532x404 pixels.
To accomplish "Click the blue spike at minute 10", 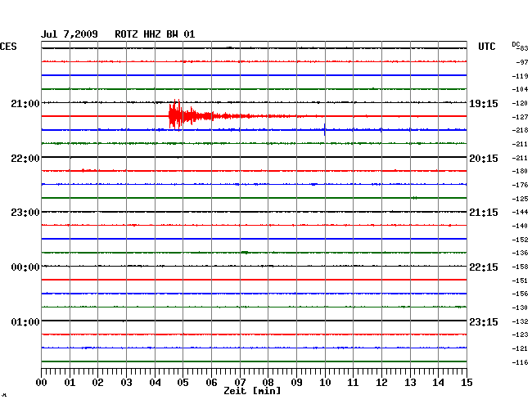I will [325, 129].
